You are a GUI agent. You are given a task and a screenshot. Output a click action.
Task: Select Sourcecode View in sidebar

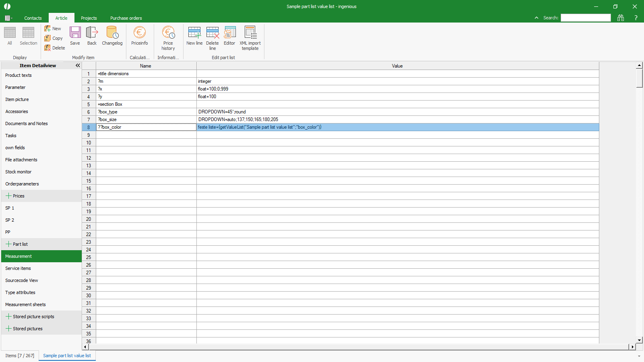(22, 280)
